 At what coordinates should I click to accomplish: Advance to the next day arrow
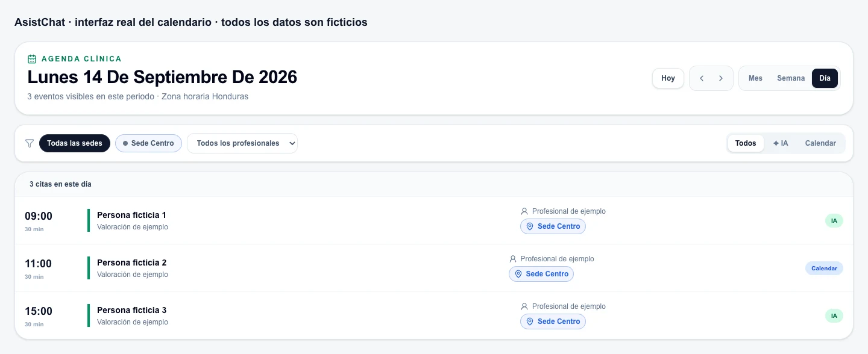(x=721, y=78)
